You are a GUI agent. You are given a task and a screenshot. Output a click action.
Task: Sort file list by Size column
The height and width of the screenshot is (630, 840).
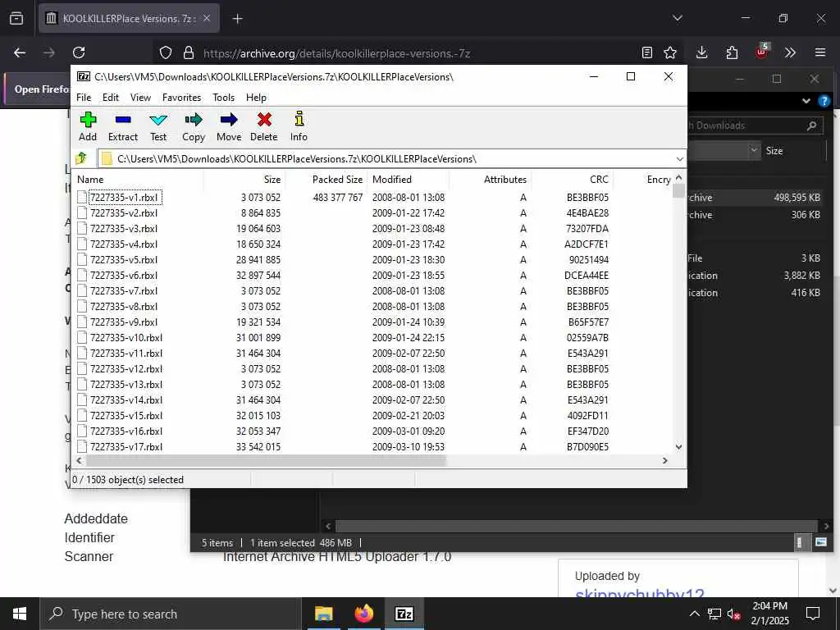coord(244,180)
